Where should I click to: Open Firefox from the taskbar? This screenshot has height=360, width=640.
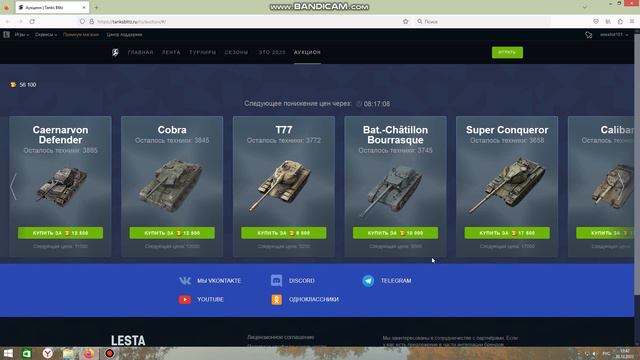pyautogui.click(x=89, y=353)
